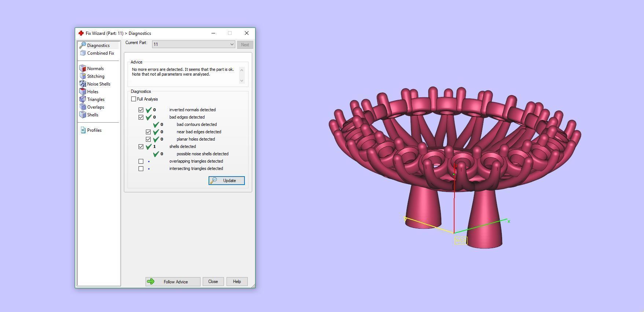The image size is (644, 312).
Task: Check overlapping triangles detected box
Action: [141, 161]
